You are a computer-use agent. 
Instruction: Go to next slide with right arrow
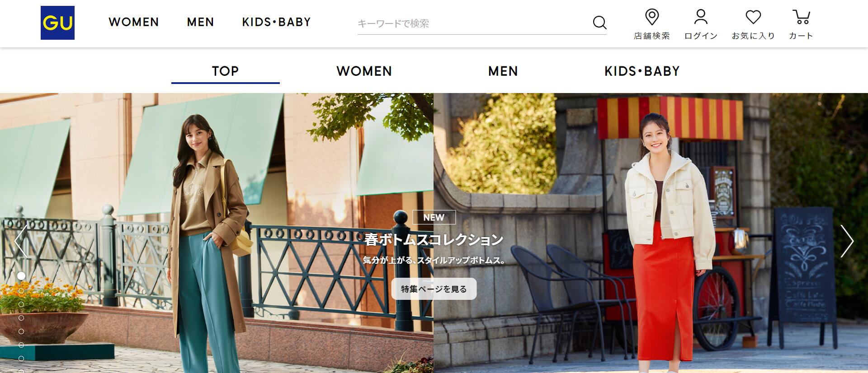coord(847,241)
